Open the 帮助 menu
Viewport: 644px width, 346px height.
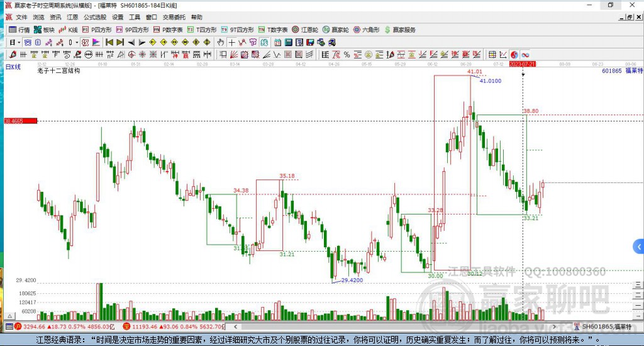click(x=197, y=17)
